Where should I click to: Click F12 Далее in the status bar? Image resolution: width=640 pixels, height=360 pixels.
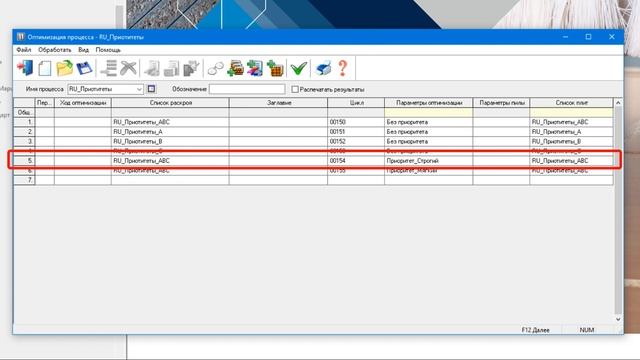tap(536, 330)
